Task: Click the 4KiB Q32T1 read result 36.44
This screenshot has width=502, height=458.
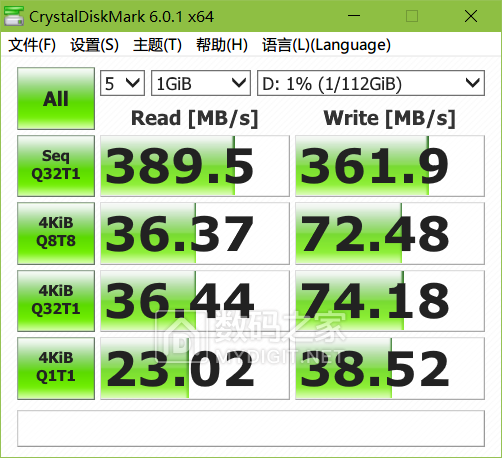Action: [x=195, y=301]
